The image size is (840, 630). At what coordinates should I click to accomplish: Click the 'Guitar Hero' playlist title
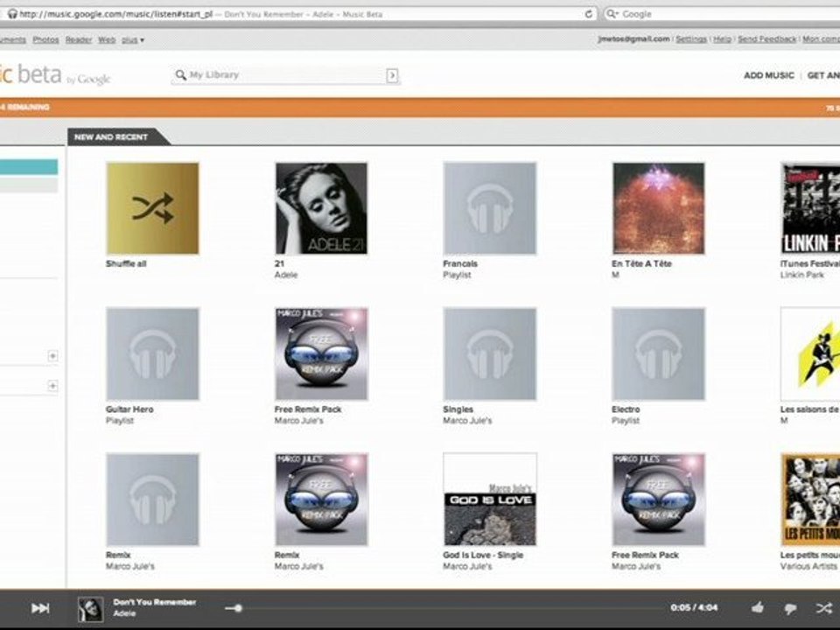(x=129, y=409)
